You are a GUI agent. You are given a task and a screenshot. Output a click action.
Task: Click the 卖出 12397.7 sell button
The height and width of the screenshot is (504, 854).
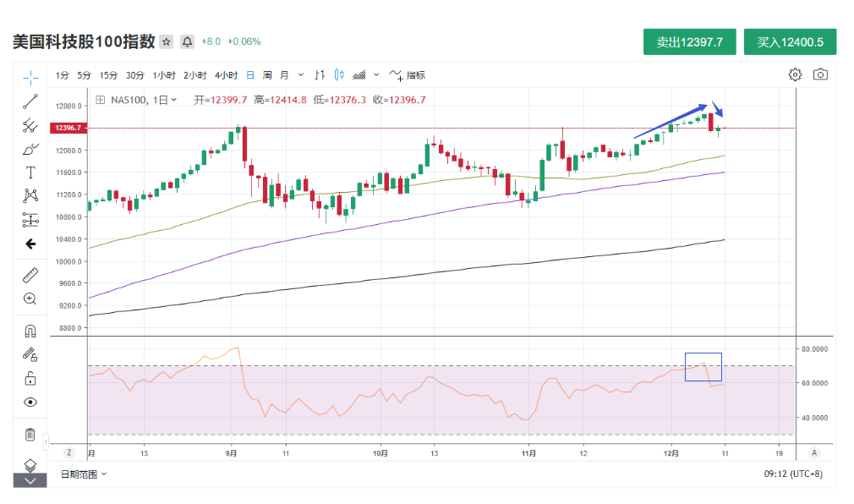[689, 42]
